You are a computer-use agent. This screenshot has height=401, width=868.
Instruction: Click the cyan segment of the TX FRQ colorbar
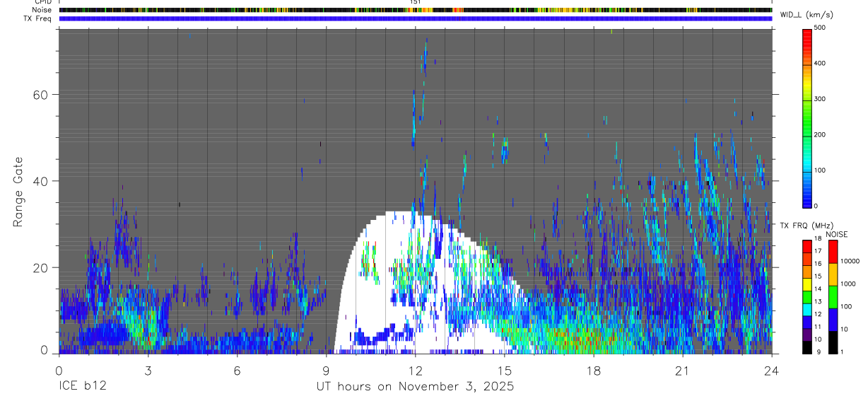point(807,308)
